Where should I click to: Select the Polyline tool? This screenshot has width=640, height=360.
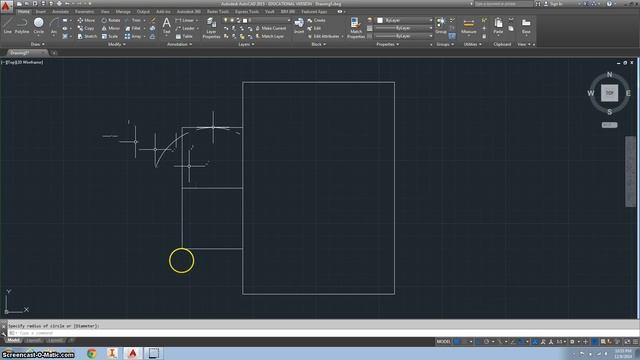(22, 26)
